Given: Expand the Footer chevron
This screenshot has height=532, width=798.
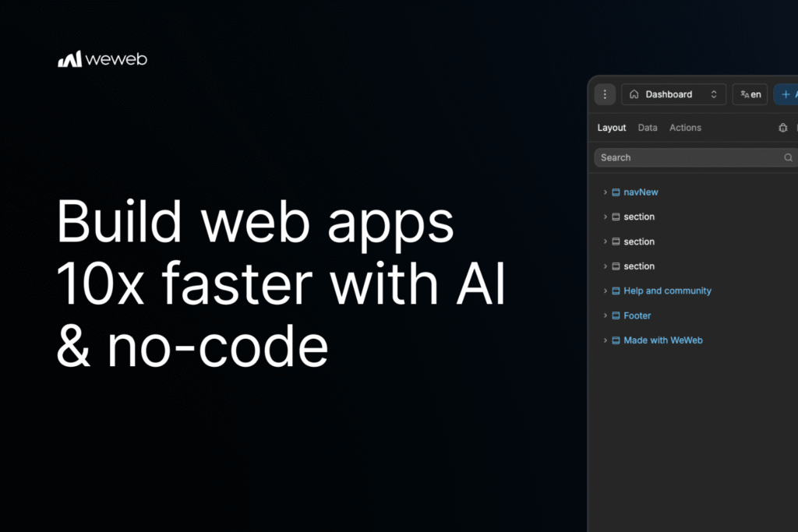Looking at the screenshot, I should click(605, 315).
